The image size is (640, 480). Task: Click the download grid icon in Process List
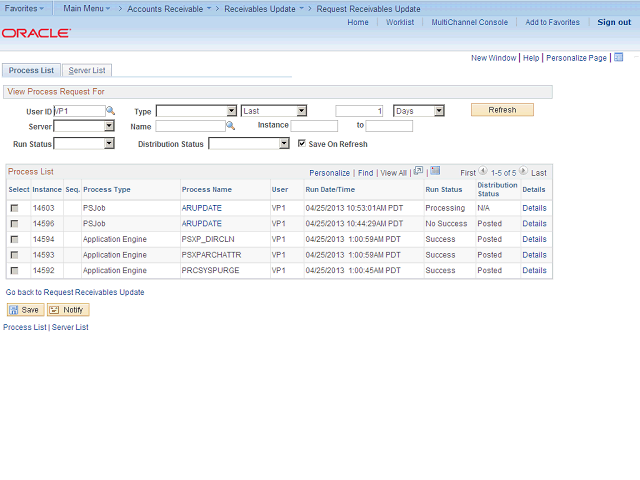435,172
